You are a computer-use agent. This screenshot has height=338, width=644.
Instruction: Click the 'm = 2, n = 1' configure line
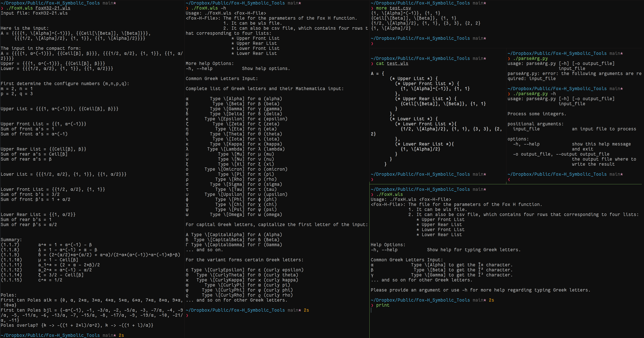(x=16, y=89)
